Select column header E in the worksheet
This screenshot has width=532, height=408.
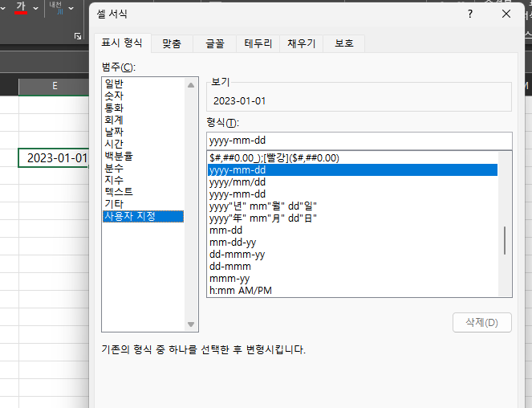pos(55,86)
